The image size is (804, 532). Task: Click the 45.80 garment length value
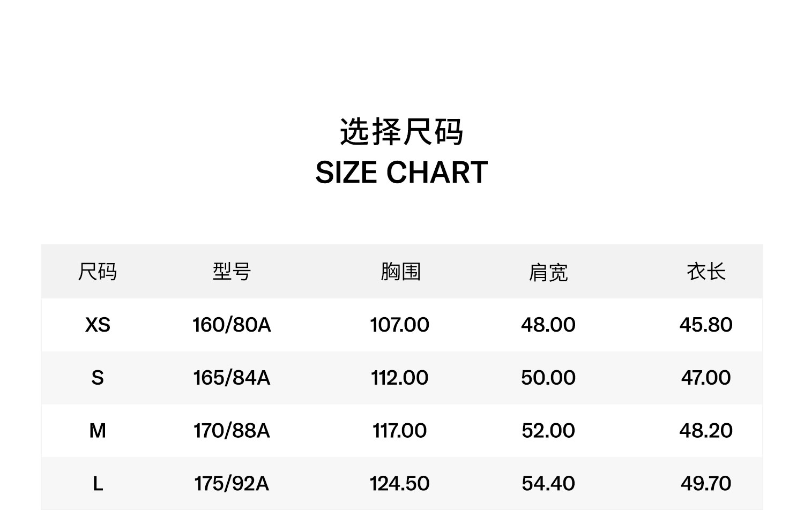[706, 325]
